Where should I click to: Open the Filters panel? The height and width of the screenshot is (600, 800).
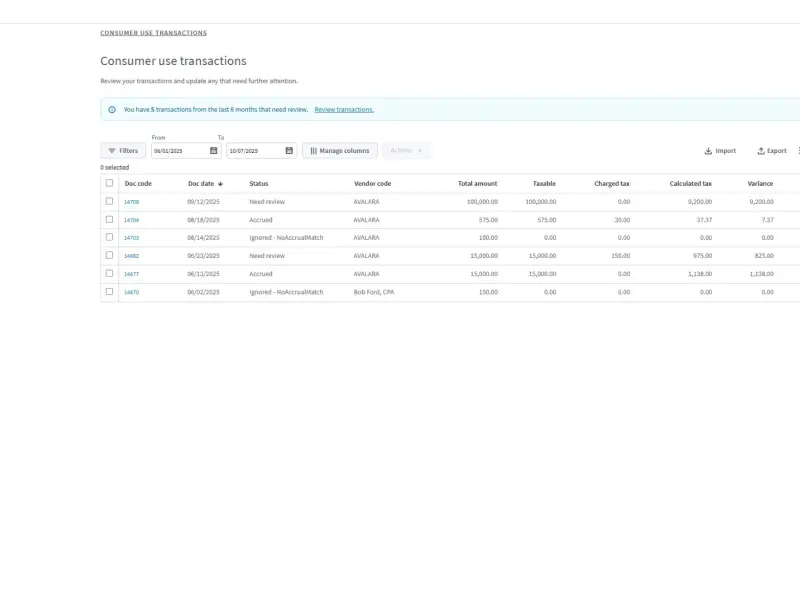tap(123, 151)
